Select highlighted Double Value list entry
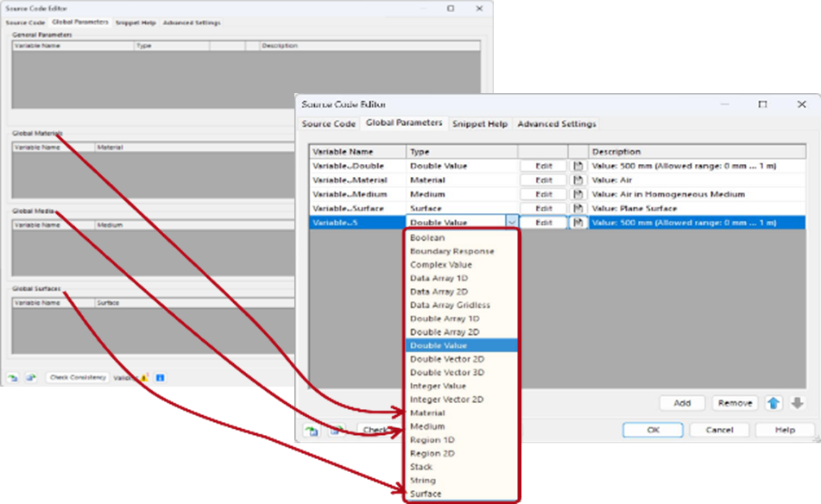The height and width of the screenshot is (504, 821). click(461, 345)
